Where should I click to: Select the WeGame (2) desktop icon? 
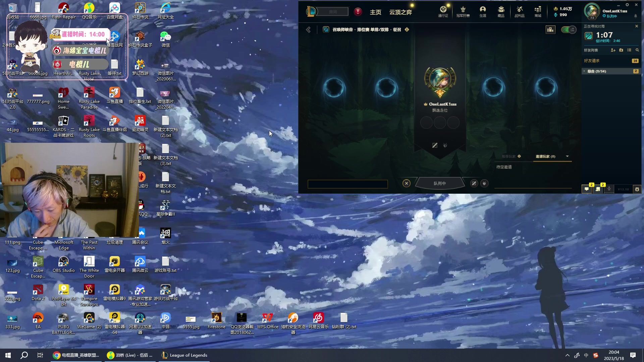(89, 321)
